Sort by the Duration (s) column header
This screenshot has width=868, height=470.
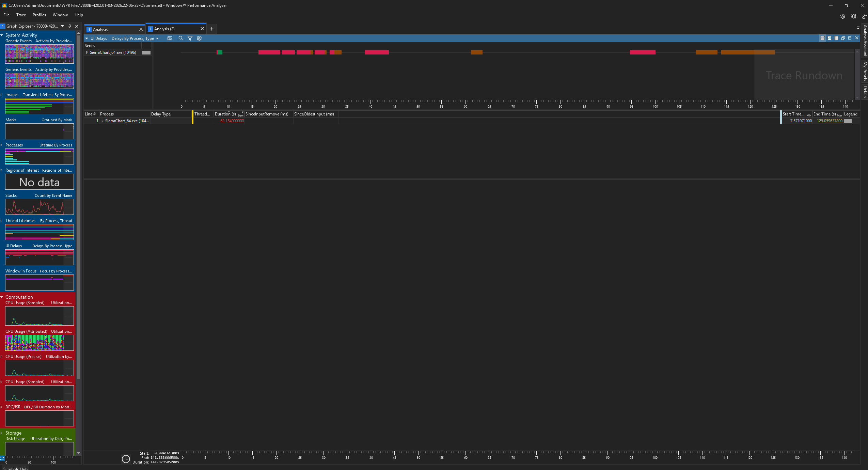click(225, 114)
